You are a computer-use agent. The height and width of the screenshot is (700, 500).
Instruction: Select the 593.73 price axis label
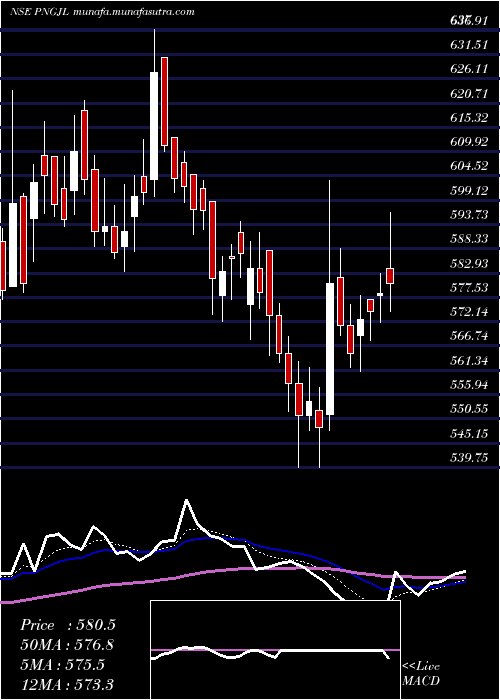(469, 215)
